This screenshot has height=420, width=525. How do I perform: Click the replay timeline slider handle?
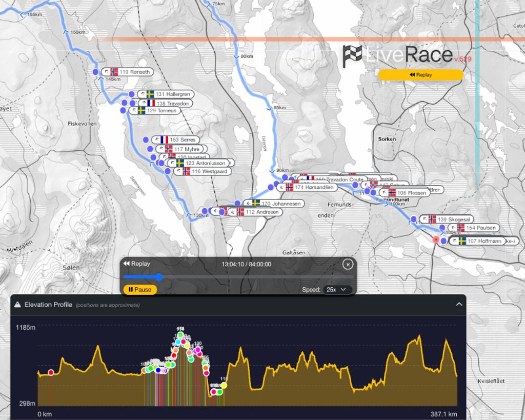click(x=159, y=277)
